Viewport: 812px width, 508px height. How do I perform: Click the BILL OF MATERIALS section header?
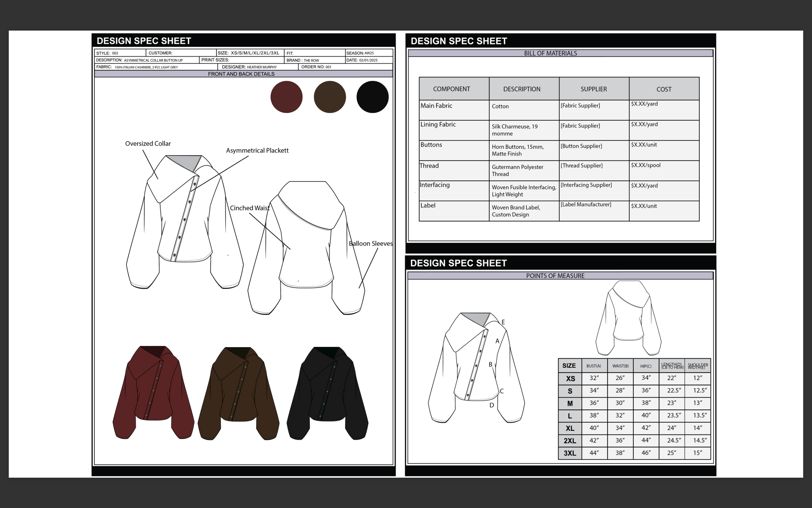[x=550, y=53]
